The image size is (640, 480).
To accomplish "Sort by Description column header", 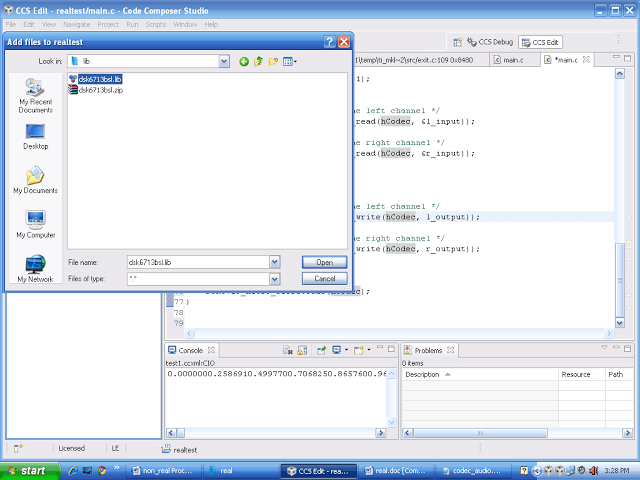I will (480, 374).
